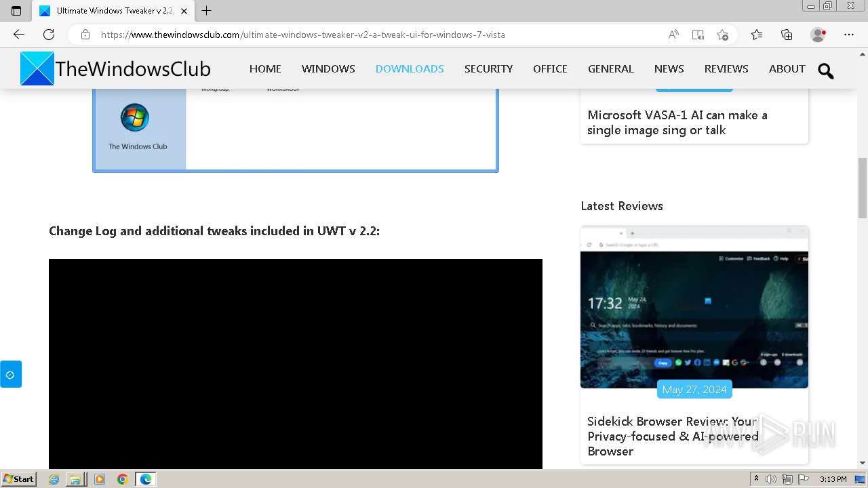This screenshot has height=488, width=868.
Task: Click the address bar URL
Action: [x=302, y=35]
